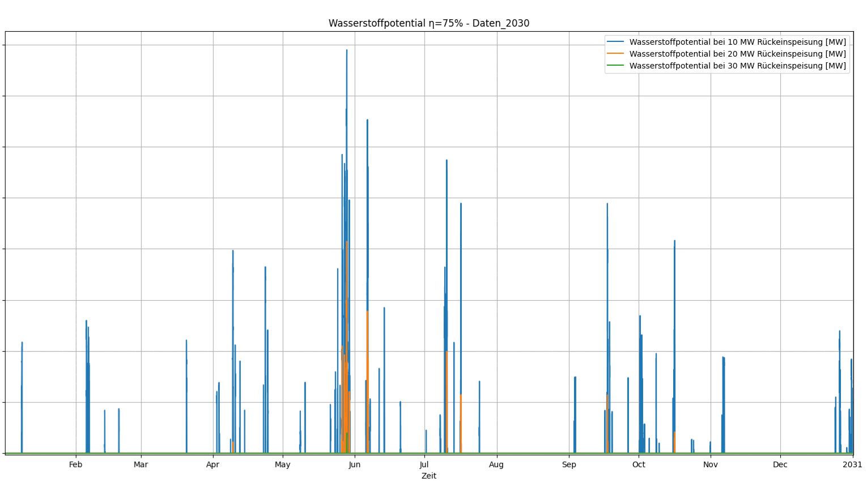
Task: Click the chart title Wasserstoffpotential η=75%
Action: (428, 23)
